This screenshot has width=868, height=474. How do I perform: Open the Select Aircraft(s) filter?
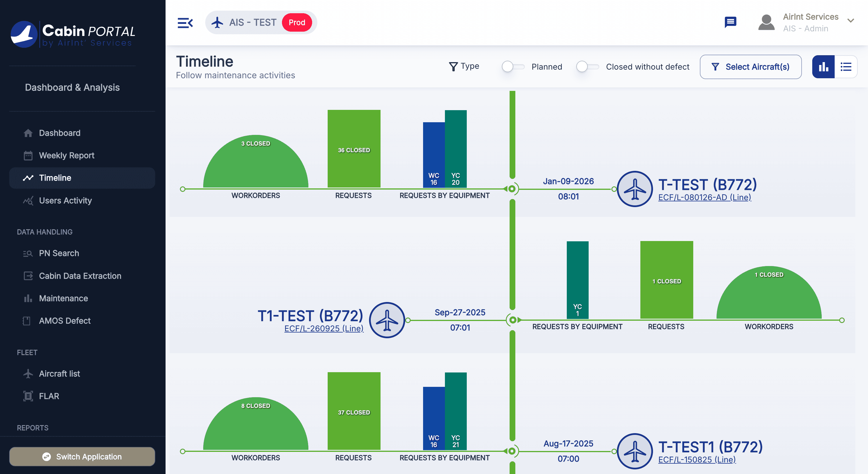coord(750,67)
